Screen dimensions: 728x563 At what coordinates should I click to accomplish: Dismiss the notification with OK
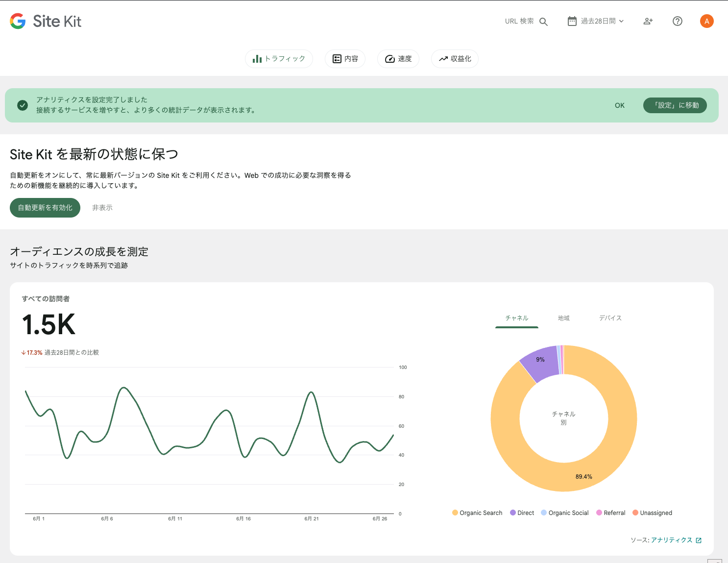(x=620, y=105)
